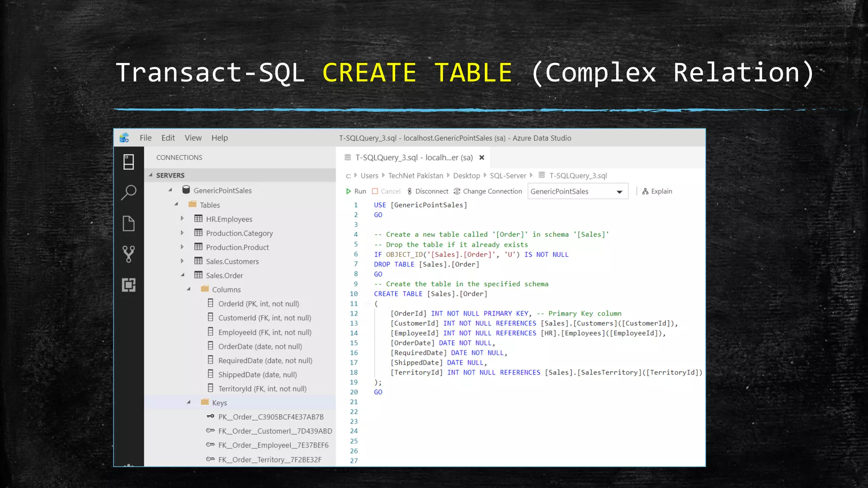Click the Sales.Customers table icon
Image resolution: width=868 pixels, height=488 pixels.
point(198,261)
